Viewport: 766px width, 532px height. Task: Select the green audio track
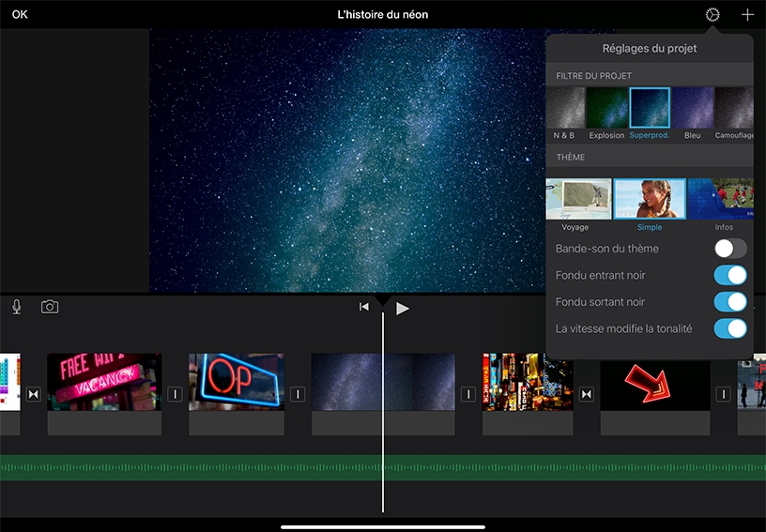[x=383, y=467]
